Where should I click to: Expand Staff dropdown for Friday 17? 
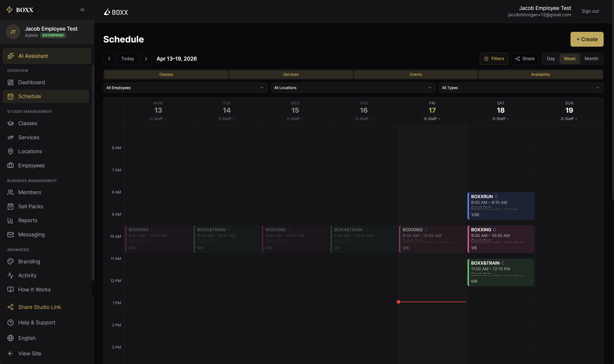(x=432, y=119)
